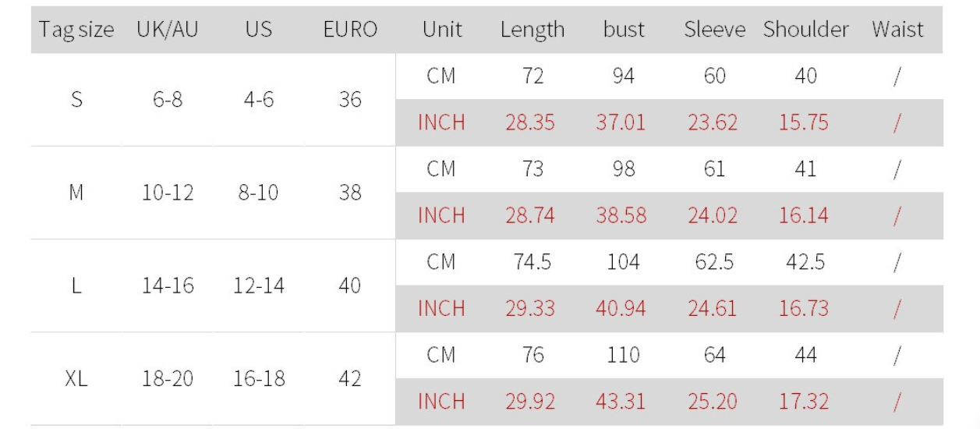
Task: Click the Waist column header
Action: click(897, 30)
